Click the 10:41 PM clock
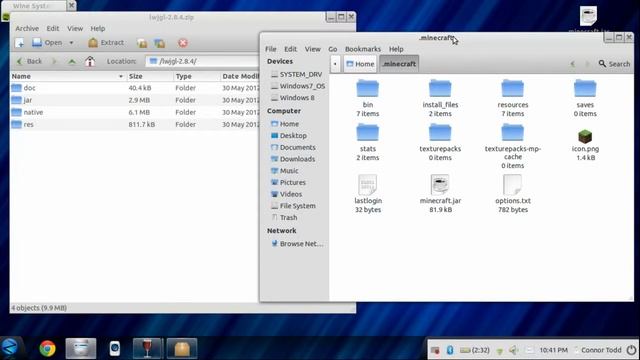Screen dimensions: 640x360 click(x=553, y=350)
